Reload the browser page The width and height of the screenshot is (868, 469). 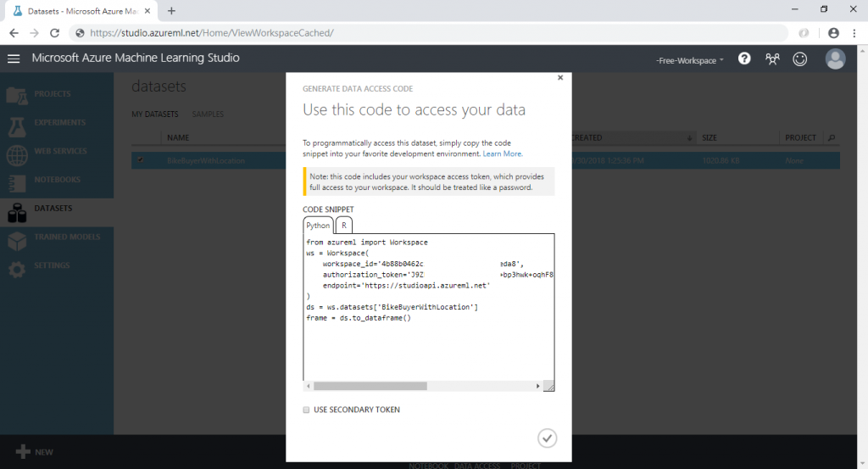tap(54, 33)
